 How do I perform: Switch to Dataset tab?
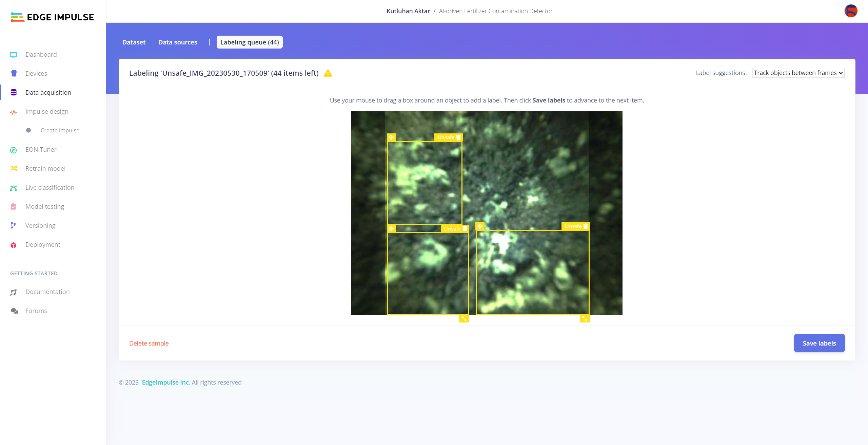pyautogui.click(x=134, y=42)
